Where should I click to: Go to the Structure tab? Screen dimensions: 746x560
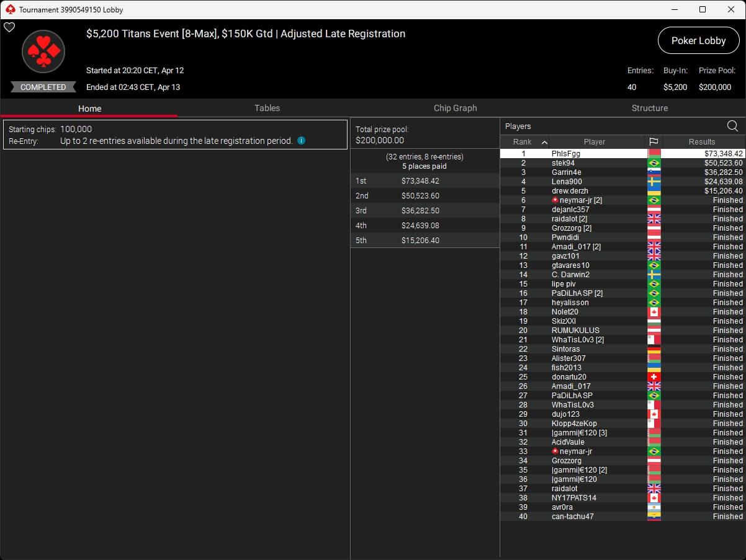coord(649,108)
